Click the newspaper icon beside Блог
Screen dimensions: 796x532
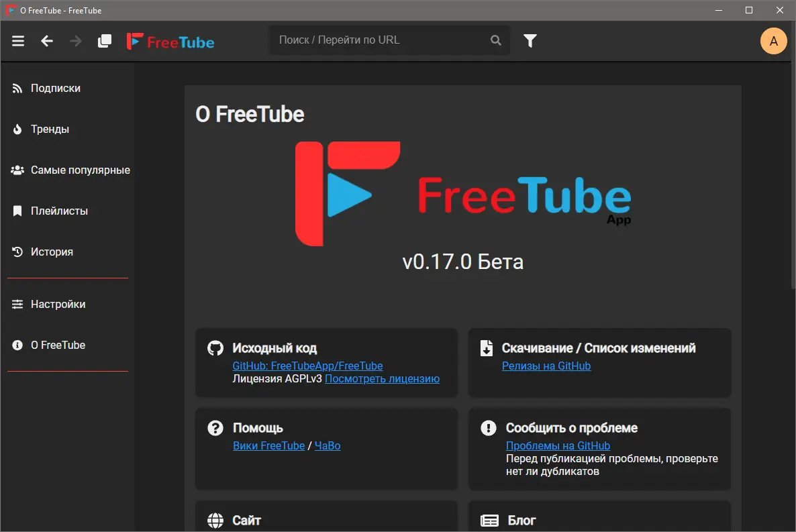[489, 521]
